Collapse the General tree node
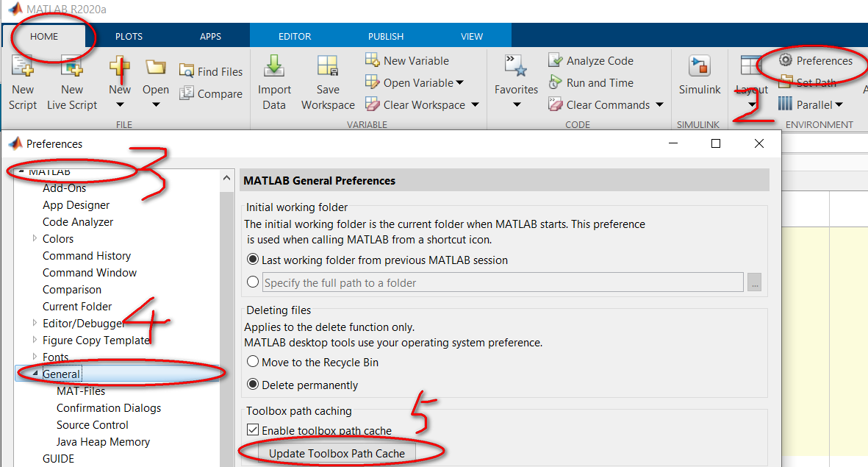The height and width of the screenshot is (467, 868). (35, 374)
